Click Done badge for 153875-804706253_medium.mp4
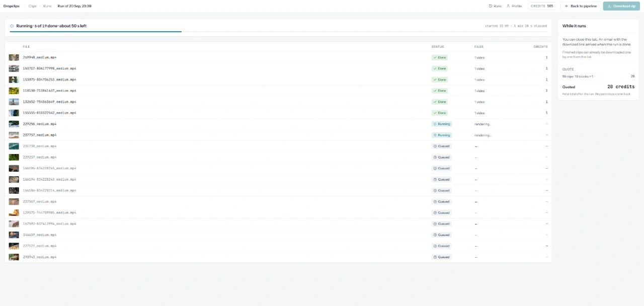Screen dimensions: 644x306 coord(440,80)
